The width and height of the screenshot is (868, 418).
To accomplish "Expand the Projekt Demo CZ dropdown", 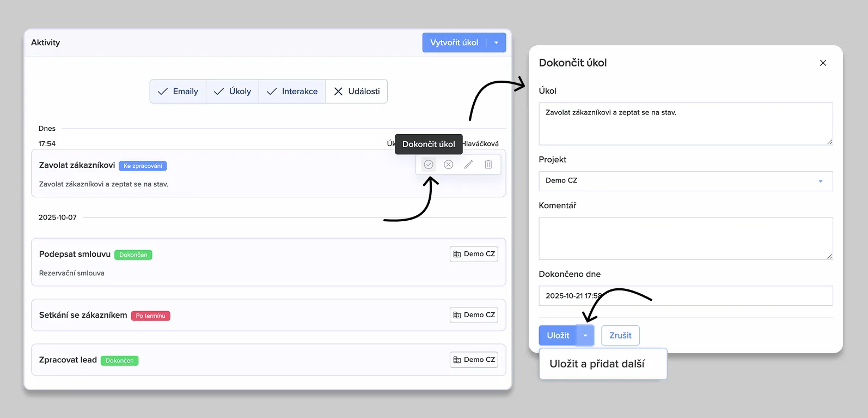I will coord(820,181).
